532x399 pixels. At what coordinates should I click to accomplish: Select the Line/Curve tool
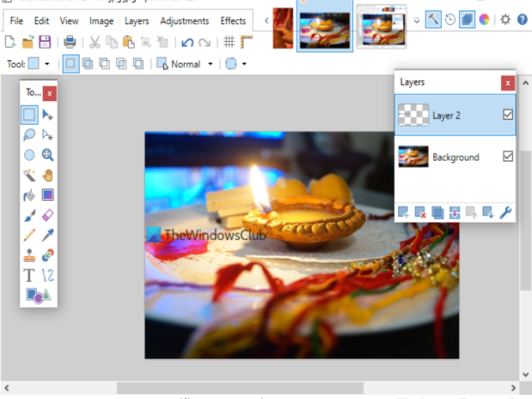pyautogui.click(x=47, y=275)
